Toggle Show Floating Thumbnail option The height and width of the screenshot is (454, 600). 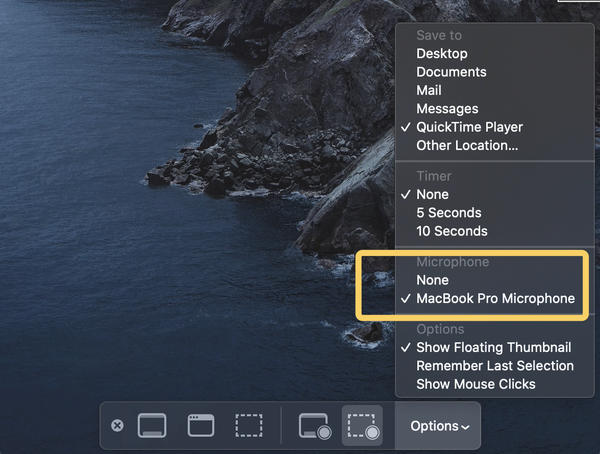[495, 348]
